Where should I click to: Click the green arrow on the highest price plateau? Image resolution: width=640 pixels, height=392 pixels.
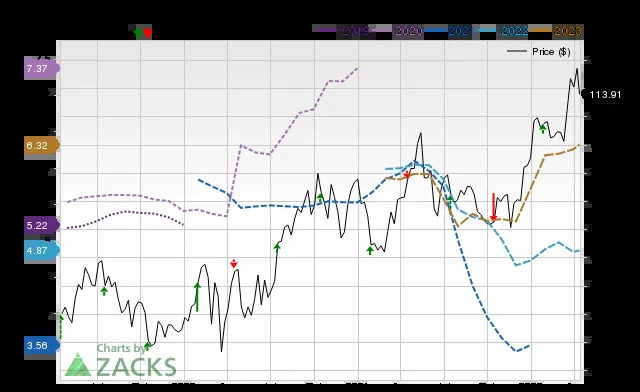(x=543, y=129)
